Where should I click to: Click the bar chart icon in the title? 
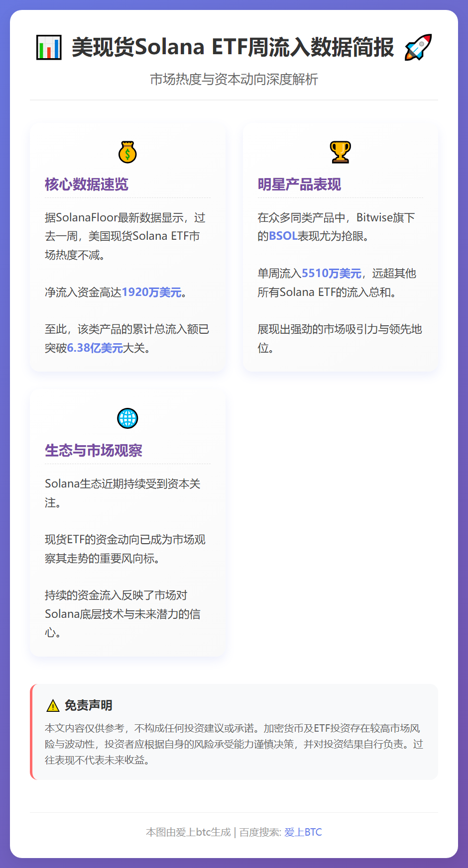click(x=49, y=47)
